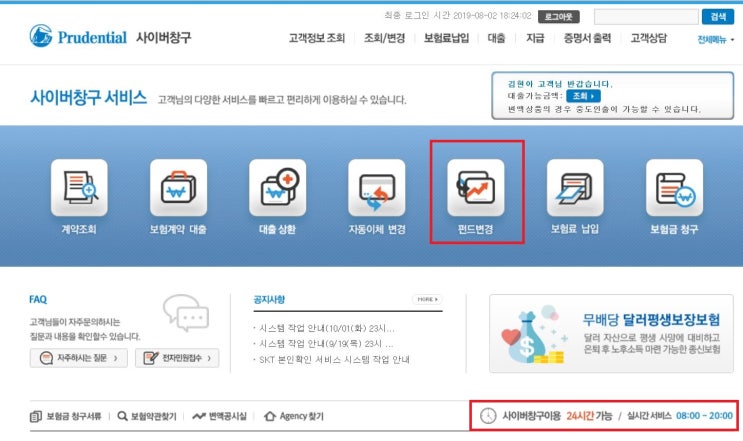Image resolution: width=743 pixels, height=441 pixels.
Task: Click the Prudential logo
Action: pyautogui.click(x=78, y=36)
